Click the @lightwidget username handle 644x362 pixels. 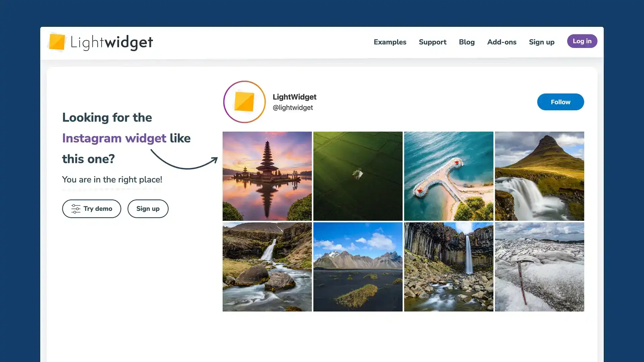pos(293,107)
